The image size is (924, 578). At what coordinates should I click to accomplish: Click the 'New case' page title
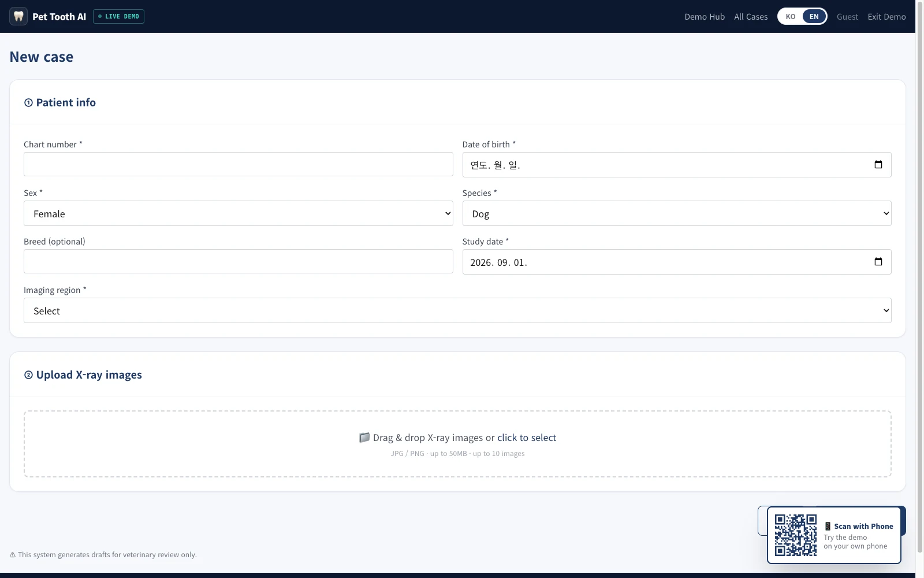42,57
